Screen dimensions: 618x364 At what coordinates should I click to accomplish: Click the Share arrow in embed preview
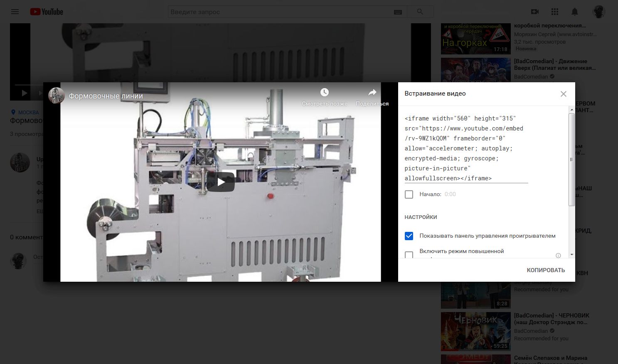pos(372,93)
